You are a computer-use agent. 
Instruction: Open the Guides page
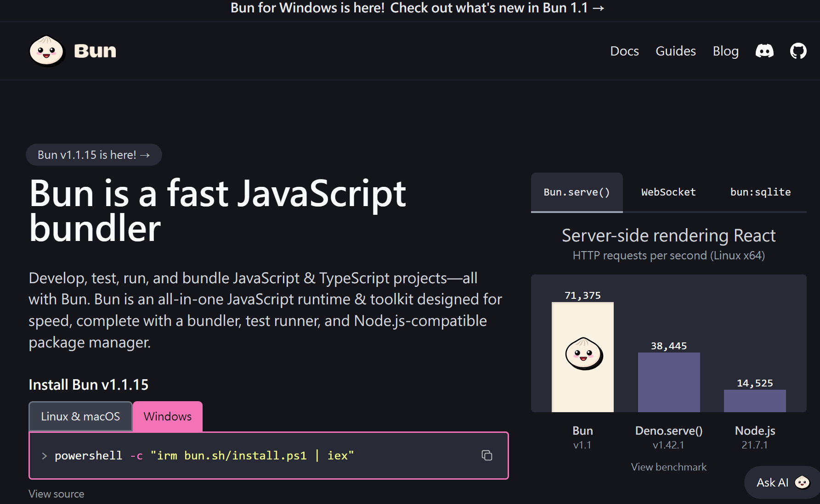pos(676,51)
